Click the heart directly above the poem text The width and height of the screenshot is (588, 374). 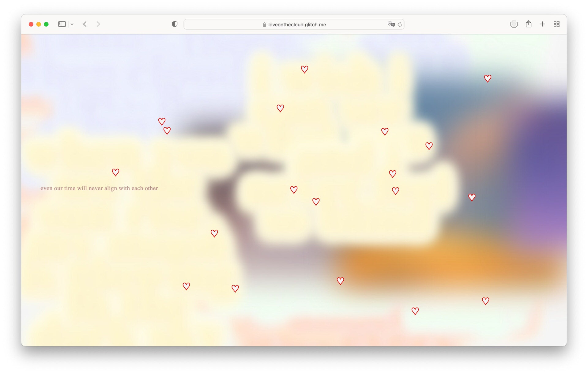point(115,172)
